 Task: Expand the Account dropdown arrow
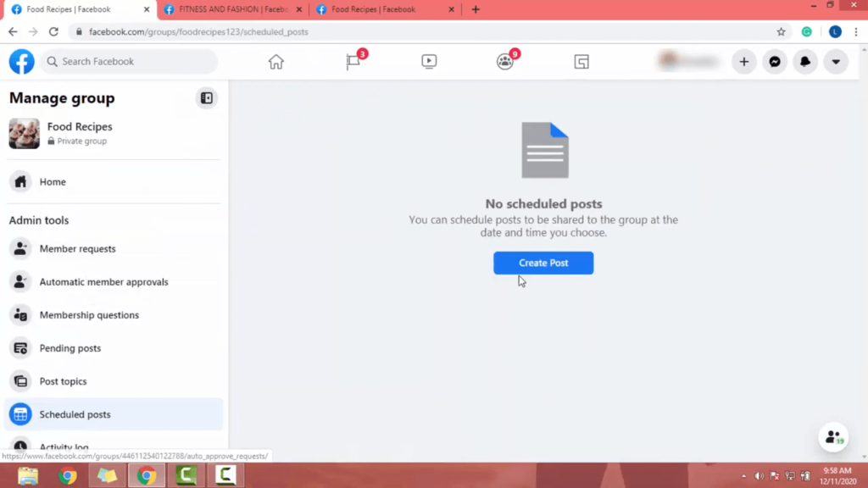836,61
